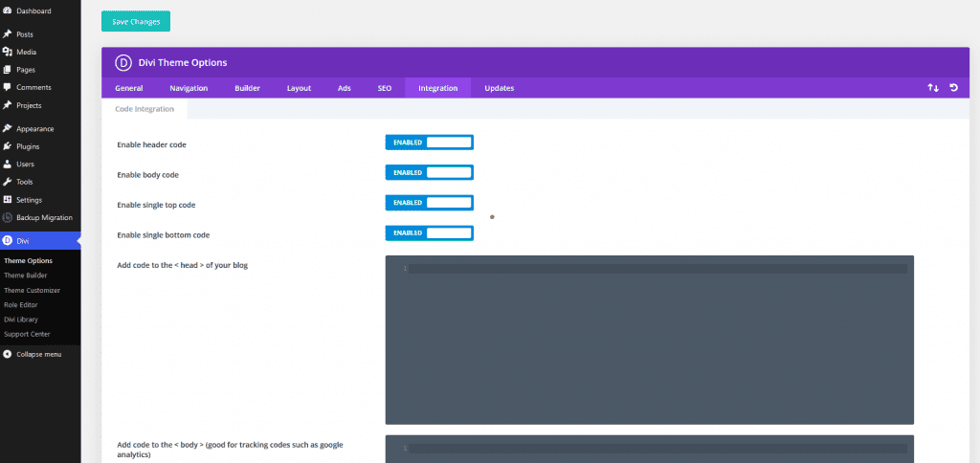Screen dimensions: 980x463
Task: Switch to the Navigation tab
Action: (x=189, y=88)
